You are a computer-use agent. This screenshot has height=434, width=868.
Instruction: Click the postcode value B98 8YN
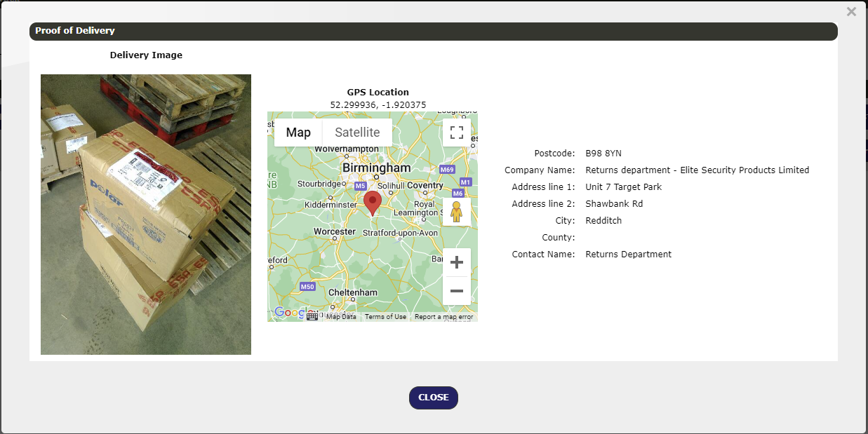[603, 154]
